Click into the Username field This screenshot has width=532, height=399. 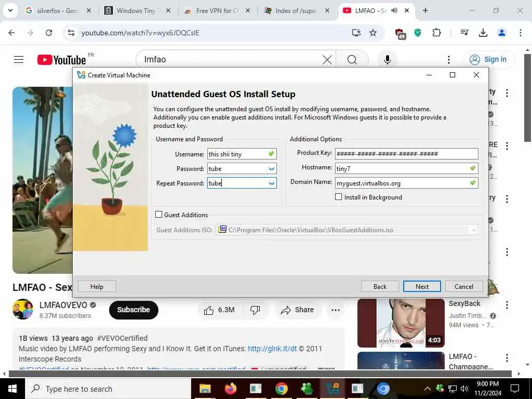coord(242,154)
